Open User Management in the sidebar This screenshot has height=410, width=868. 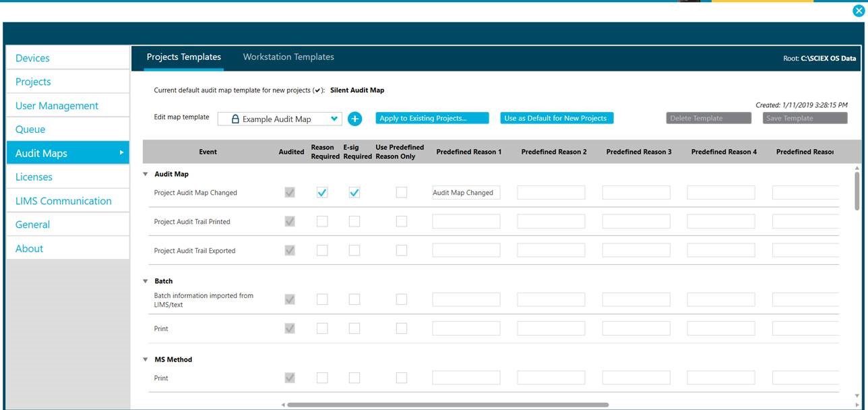(57, 106)
